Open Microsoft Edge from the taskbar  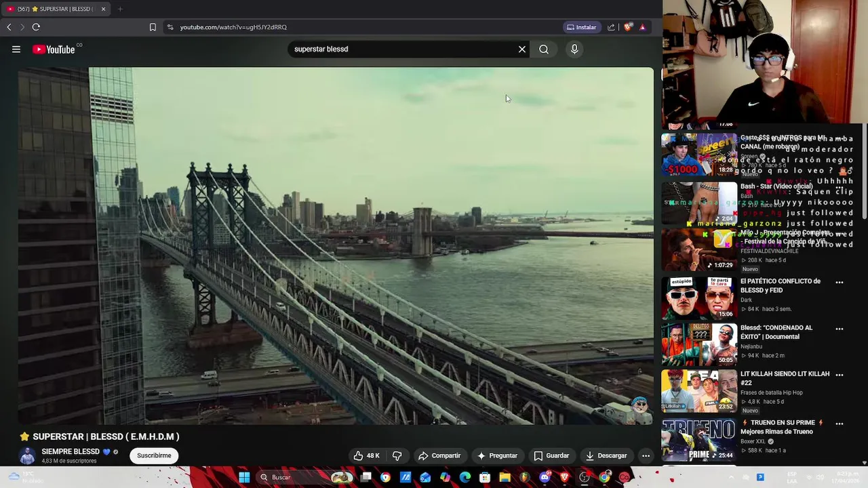click(x=465, y=477)
